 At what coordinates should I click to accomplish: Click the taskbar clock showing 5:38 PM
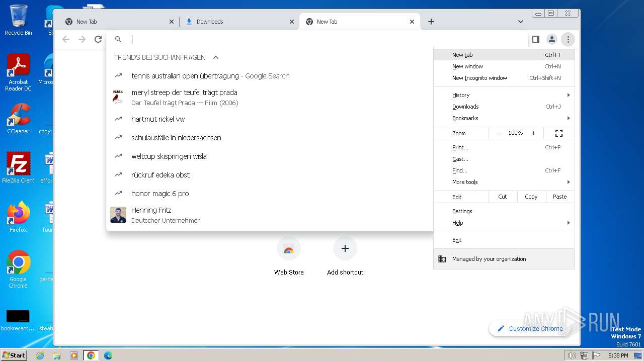[x=618, y=355]
